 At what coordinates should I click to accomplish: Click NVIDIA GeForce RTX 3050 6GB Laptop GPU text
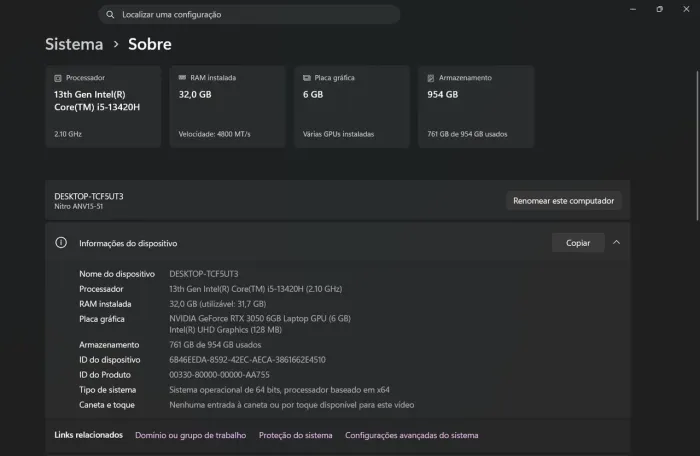point(260,318)
